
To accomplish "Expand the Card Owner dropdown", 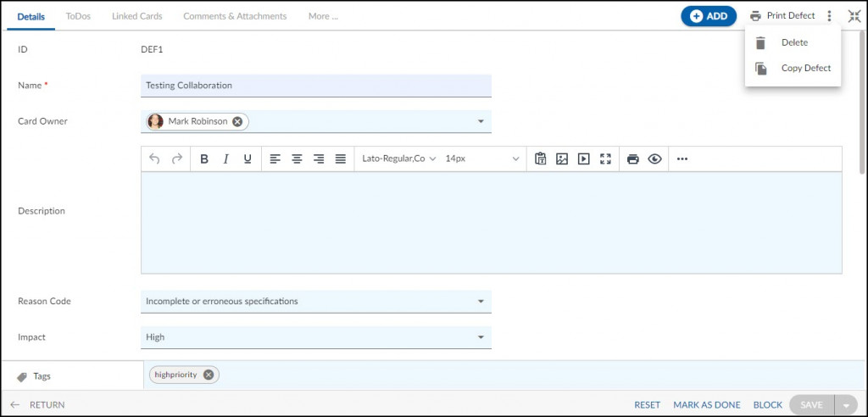I will (481, 121).
